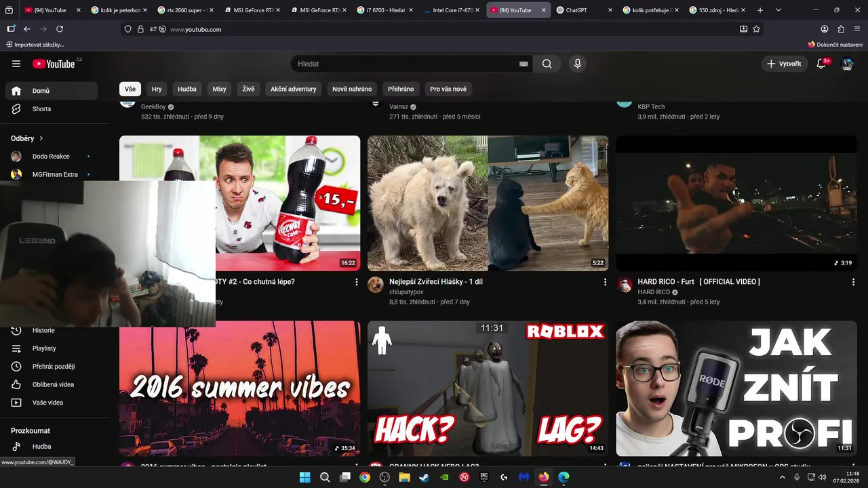
Task: Open Epic Games launcher from taskbar
Action: (484, 477)
